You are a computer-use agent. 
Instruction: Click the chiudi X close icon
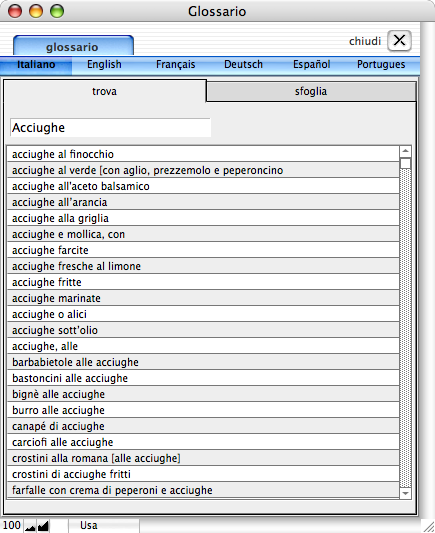pyautogui.click(x=399, y=40)
